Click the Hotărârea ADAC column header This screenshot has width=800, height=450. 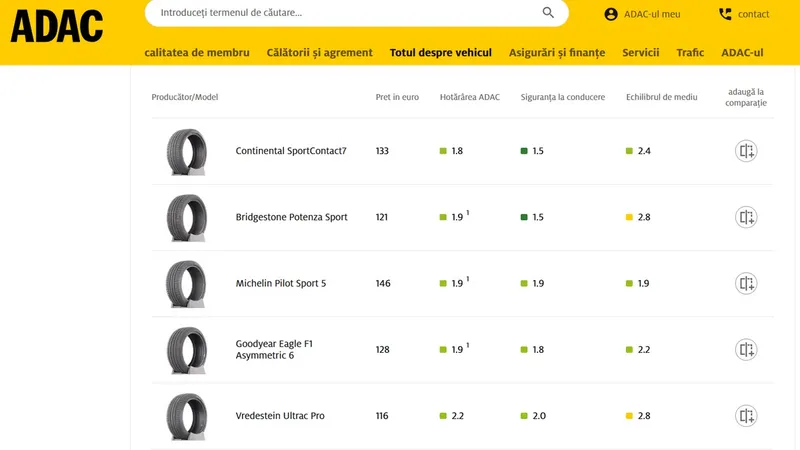click(x=470, y=97)
